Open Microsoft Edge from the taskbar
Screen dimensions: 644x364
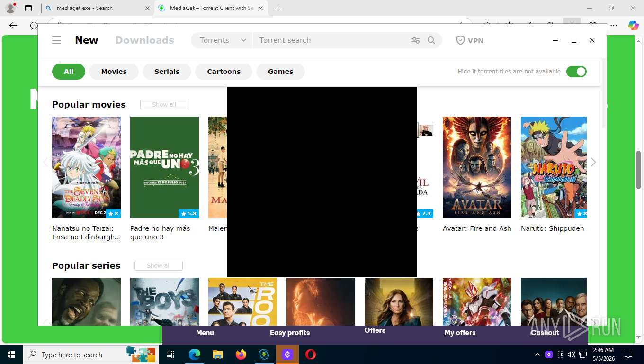pyautogui.click(x=194, y=355)
